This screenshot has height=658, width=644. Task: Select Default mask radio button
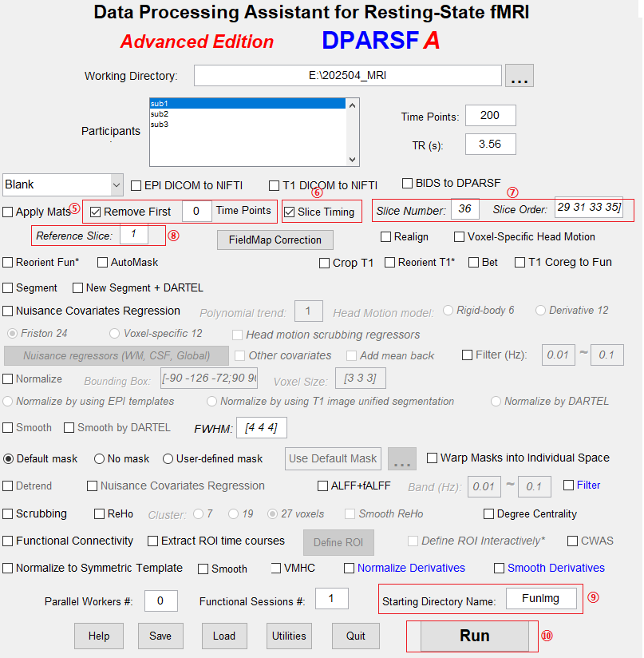pos(9,459)
